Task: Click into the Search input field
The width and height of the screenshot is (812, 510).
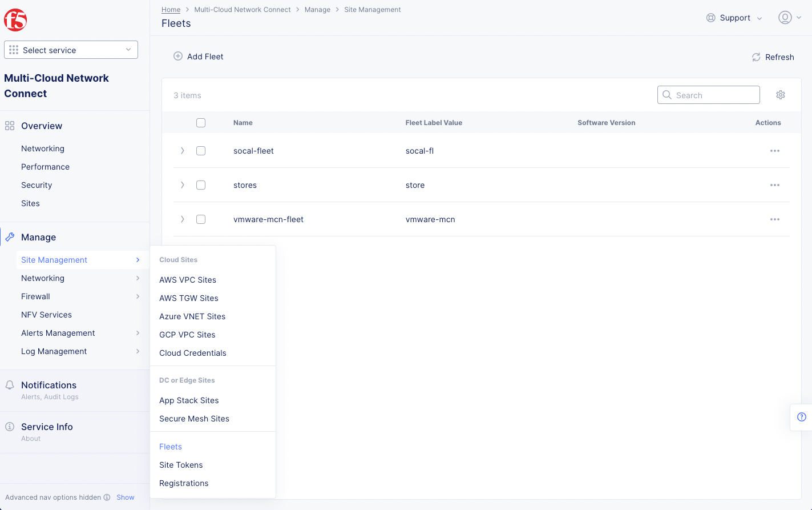Action: pyautogui.click(x=713, y=95)
